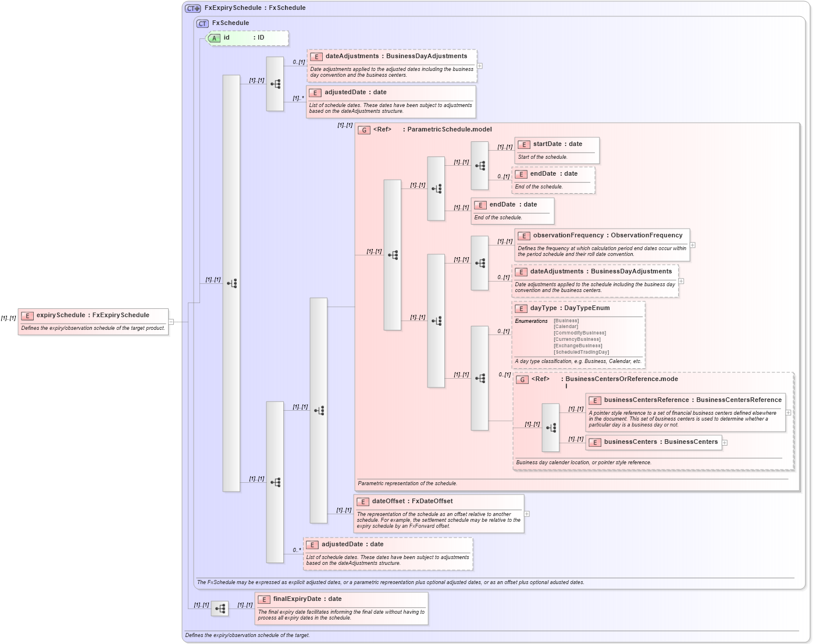
Task: Collapse the expirySchedule diagram branch
Action: (x=170, y=321)
